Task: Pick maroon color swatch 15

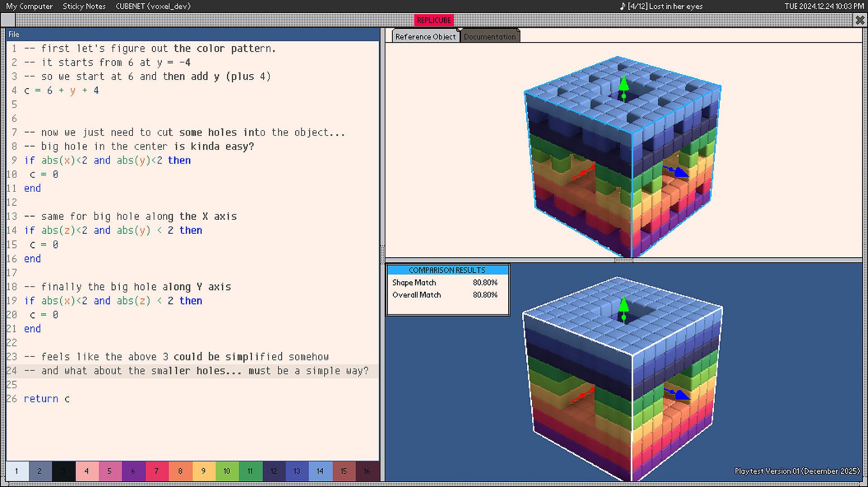Action: click(344, 471)
